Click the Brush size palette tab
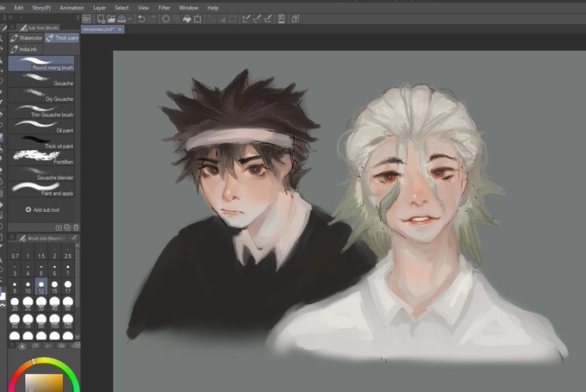Image resolution: width=586 pixels, height=392 pixels. (41, 238)
